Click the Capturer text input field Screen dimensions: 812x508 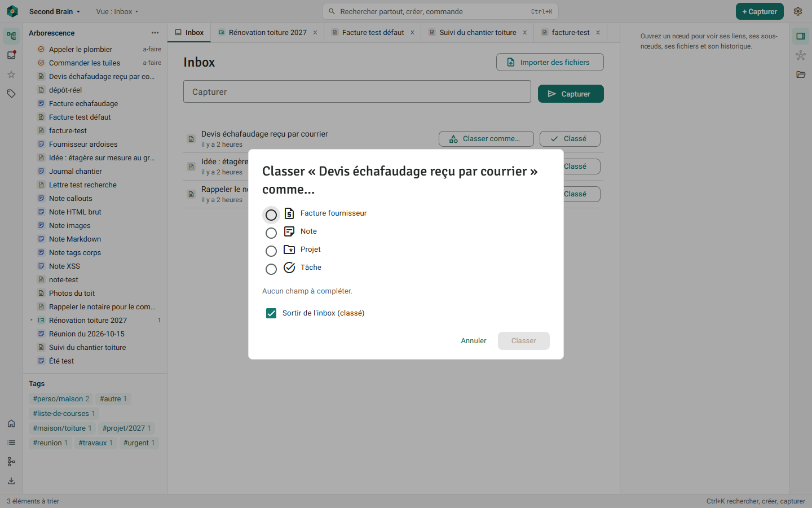click(357, 91)
